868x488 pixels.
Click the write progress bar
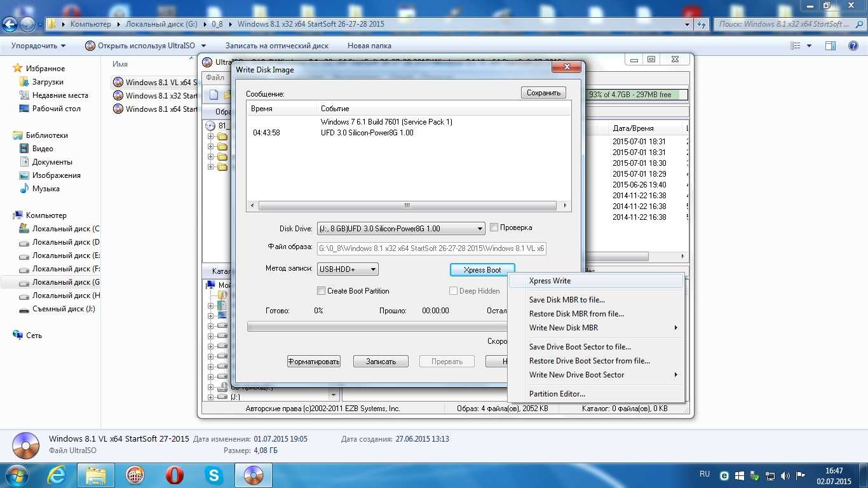pos(377,327)
